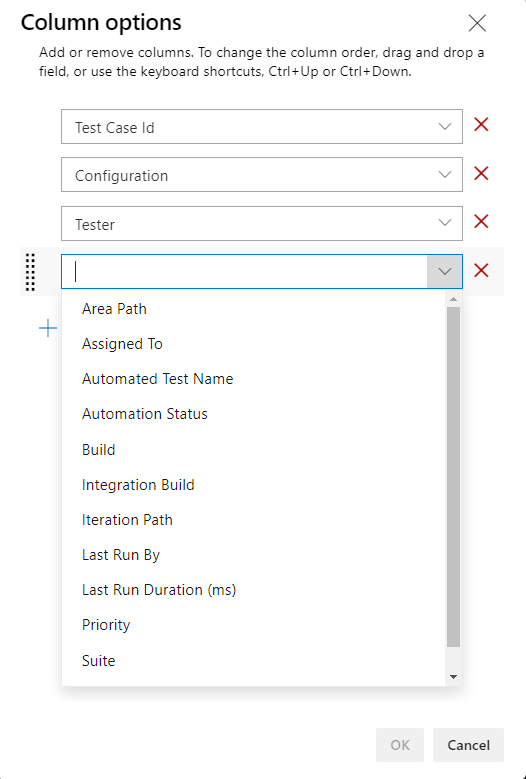Choose the Build option
The width and height of the screenshot is (526, 779).
pyautogui.click(x=254, y=450)
